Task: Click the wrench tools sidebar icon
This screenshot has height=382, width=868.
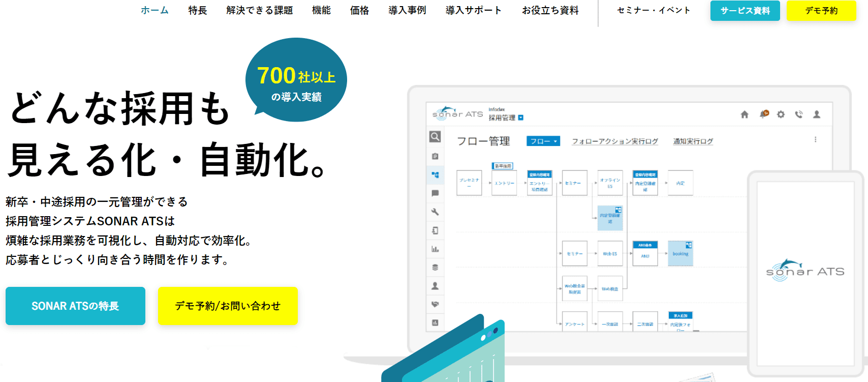Action: [x=435, y=212]
